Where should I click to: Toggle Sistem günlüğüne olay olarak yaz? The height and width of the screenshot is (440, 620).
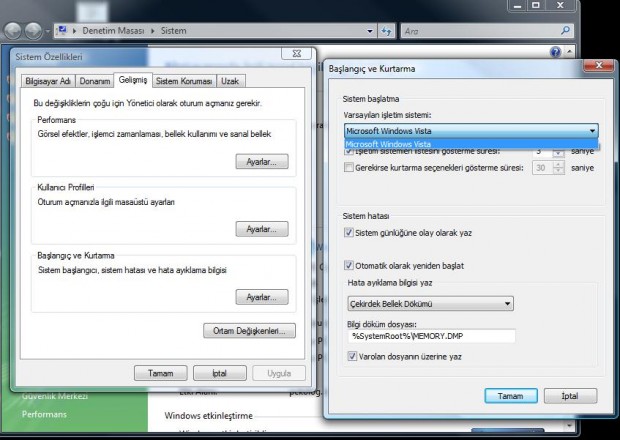point(349,232)
